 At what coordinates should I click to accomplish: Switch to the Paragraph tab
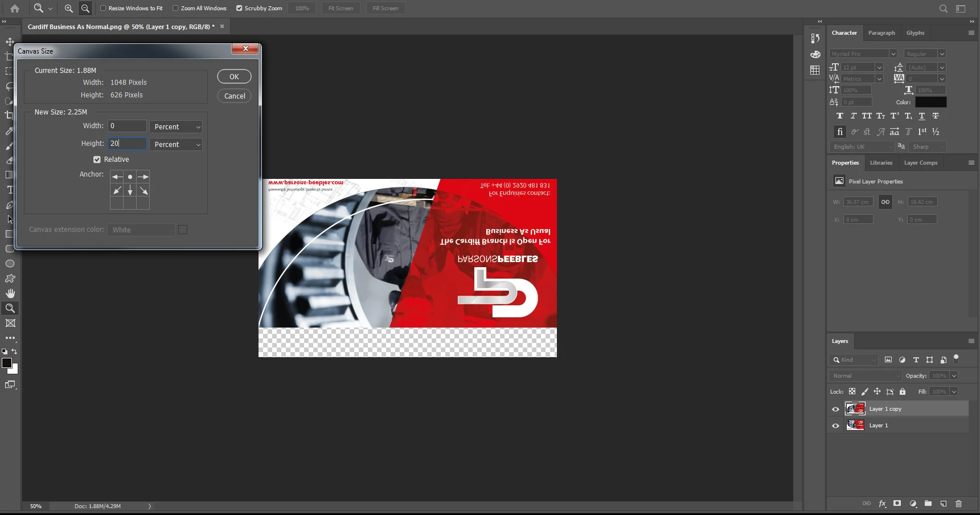tap(881, 33)
